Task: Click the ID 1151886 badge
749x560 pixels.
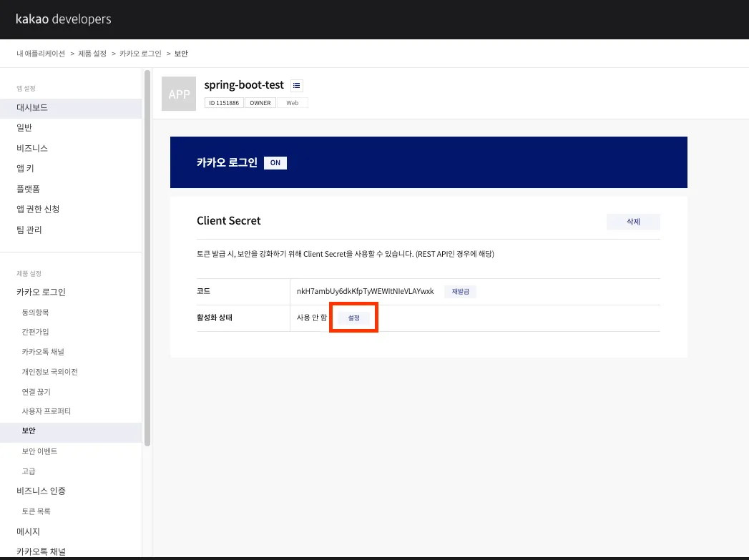Action: coord(224,103)
